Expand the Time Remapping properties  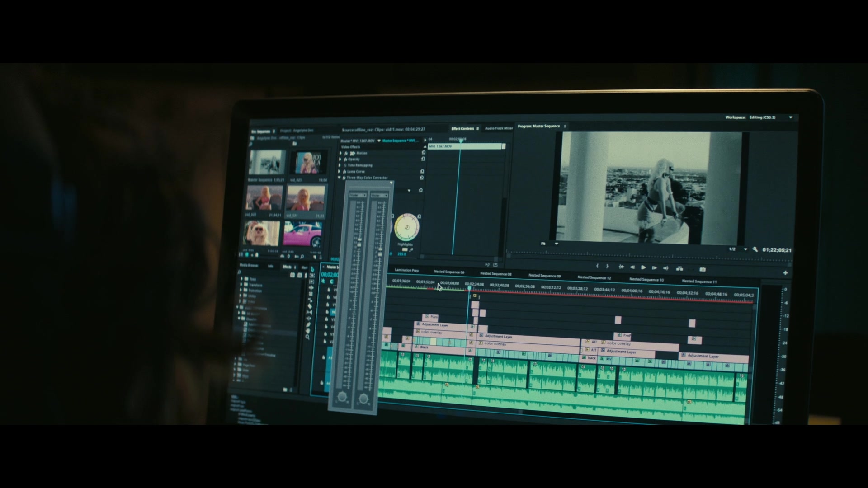click(x=340, y=165)
